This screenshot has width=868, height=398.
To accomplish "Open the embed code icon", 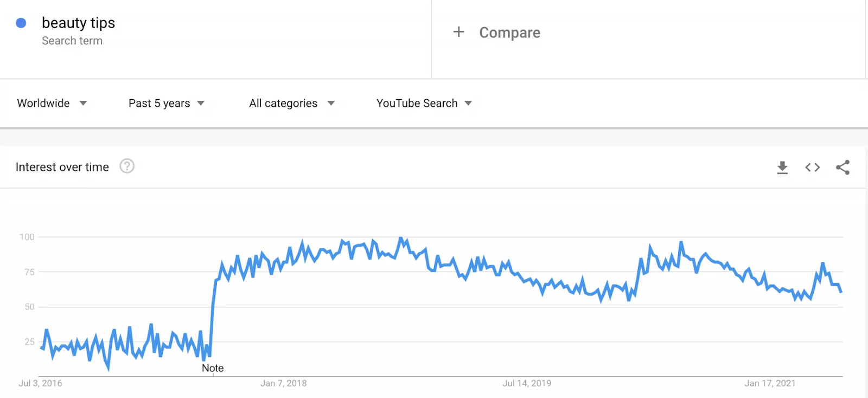I will pos(813,168).
